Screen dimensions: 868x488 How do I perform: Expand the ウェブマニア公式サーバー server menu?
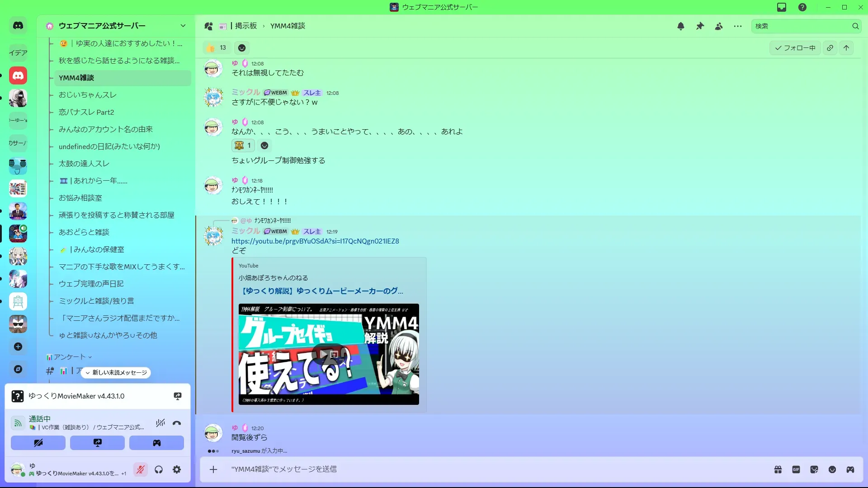click(x=183, y=26)
